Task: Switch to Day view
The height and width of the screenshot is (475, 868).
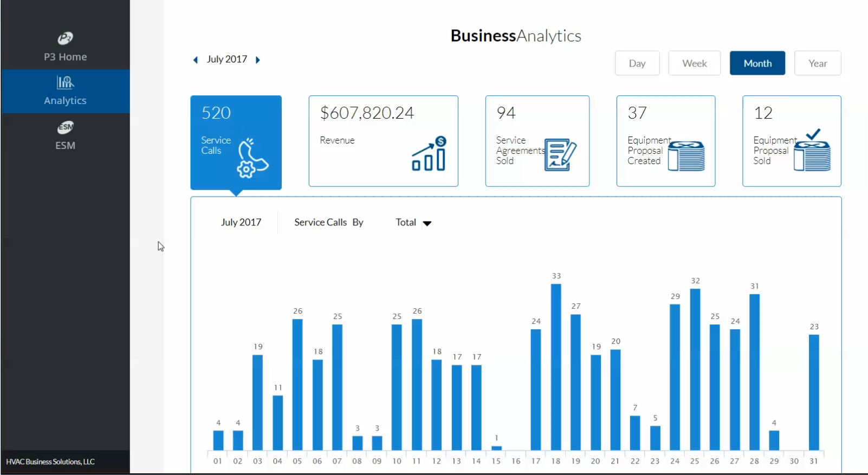Action: click(637, 63)
